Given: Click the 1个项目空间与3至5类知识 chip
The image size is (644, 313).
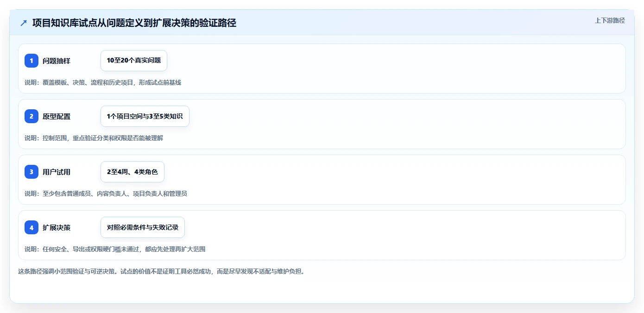Looking at the screenshot, I should click(x=145, y=116).
